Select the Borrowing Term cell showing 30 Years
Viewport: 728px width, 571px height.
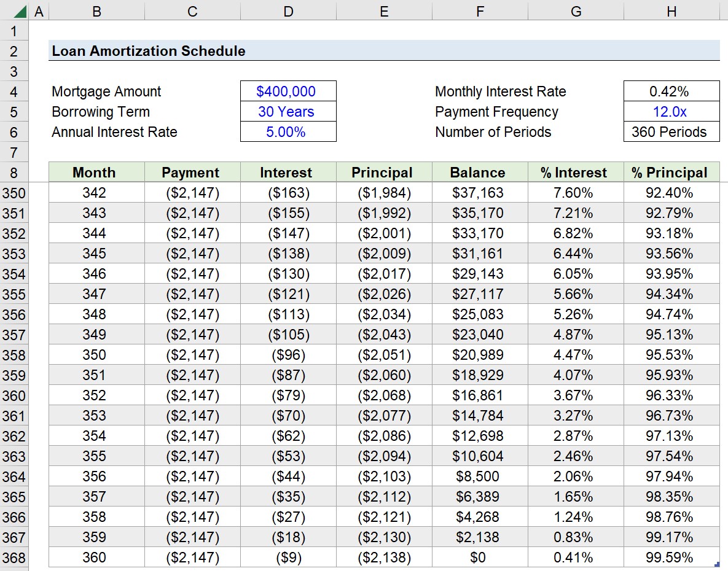pos(288,111)
